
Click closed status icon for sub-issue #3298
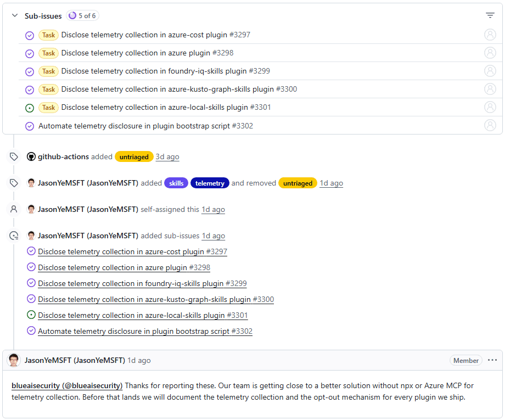[30, 53]
